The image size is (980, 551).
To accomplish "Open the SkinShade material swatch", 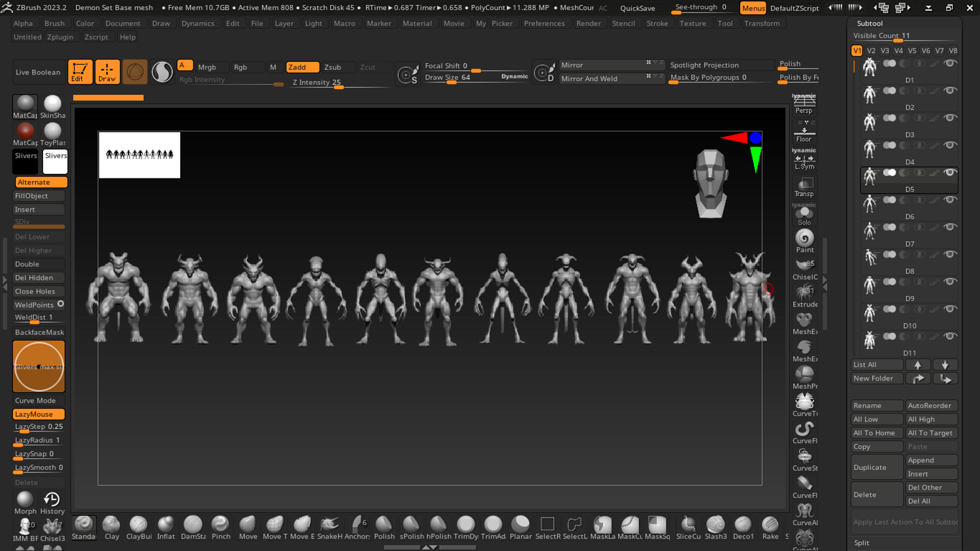I will pyautogui.click(x=53, y=107).
